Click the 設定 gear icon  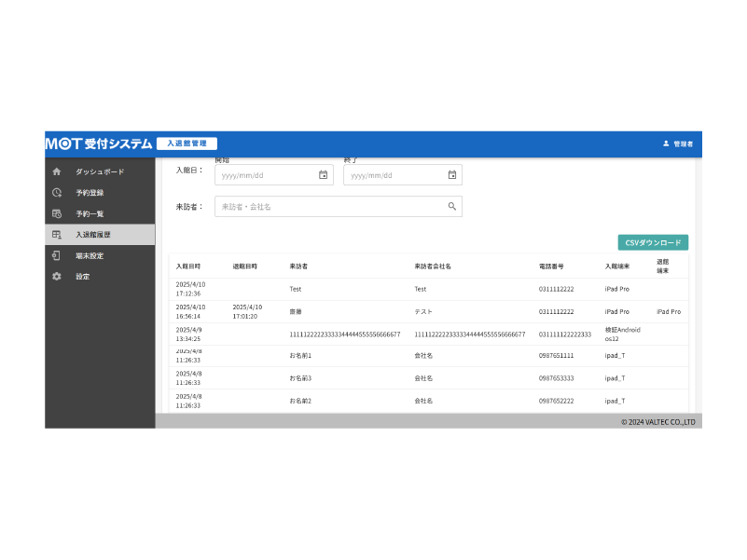click(57, 277)
